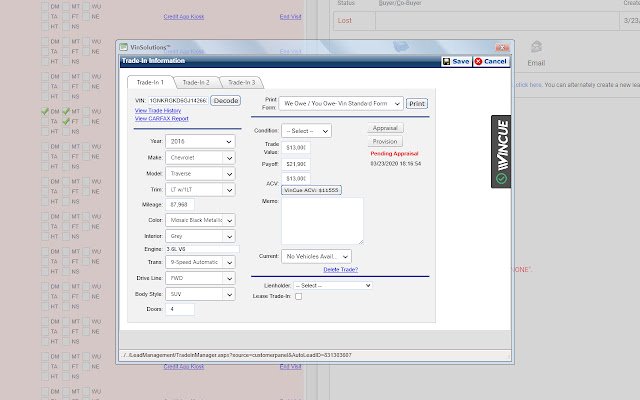Open the Interior dropdown showing Grey
This screenshot has width=640, height=400.
click(200, 236)
